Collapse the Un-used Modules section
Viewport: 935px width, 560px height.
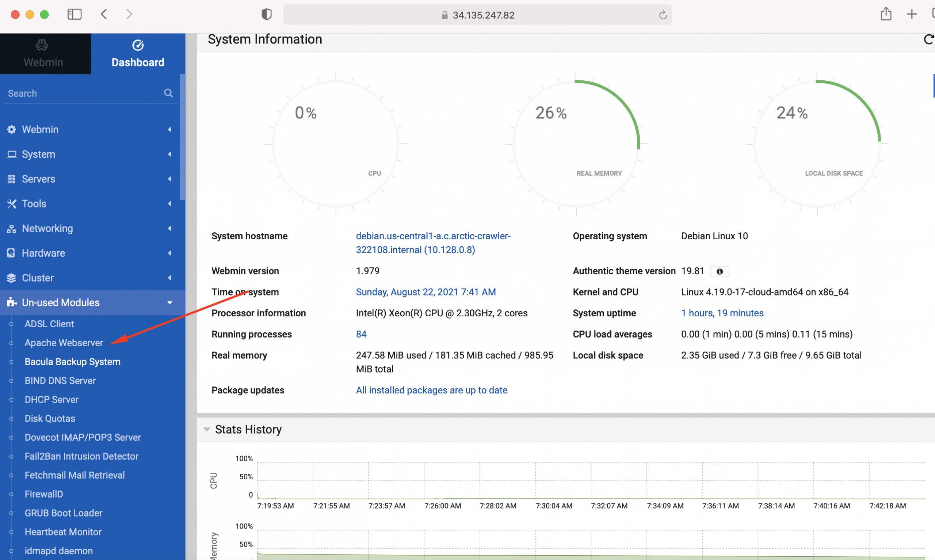(92, 302)
